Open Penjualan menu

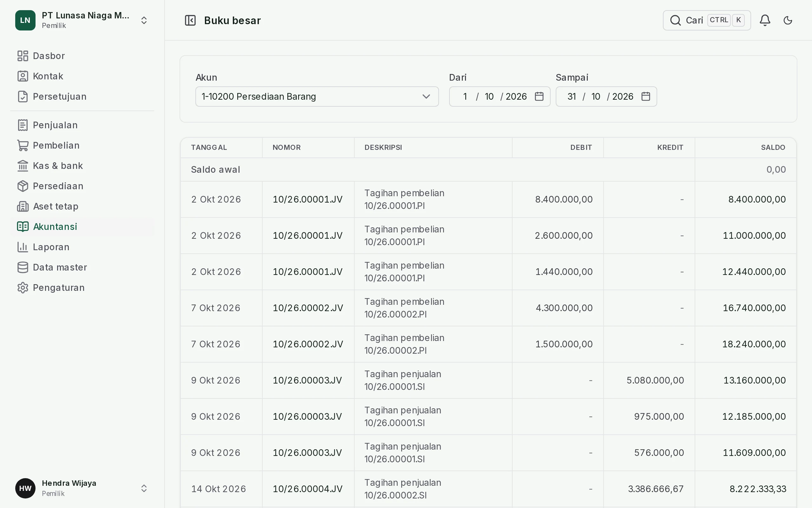(x=82, y=125)
